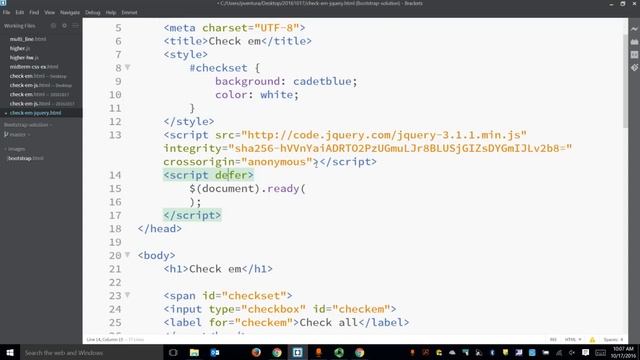Open the Action Center notification icon
Image resolution: width=640 pixels, height=360 pixels.
click(x=585, y=353)
